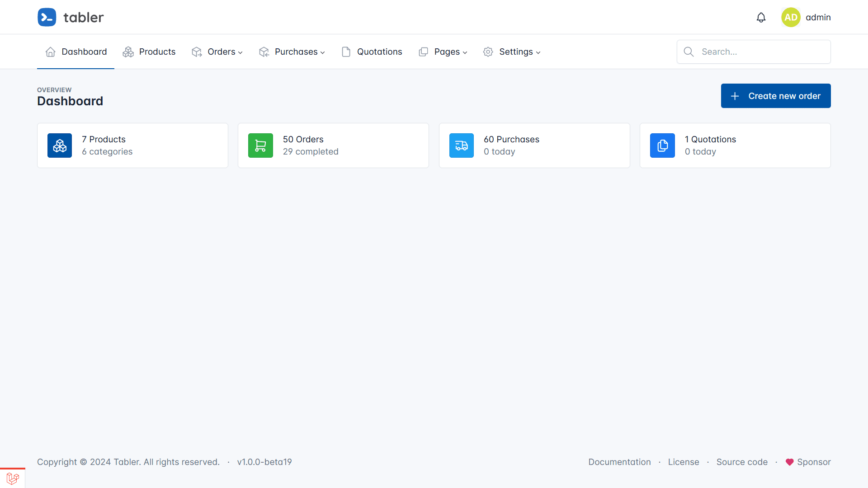The image size is (868, 488).
Task: Open the Laravel debug bar icon
Action: tap(13, 479)
